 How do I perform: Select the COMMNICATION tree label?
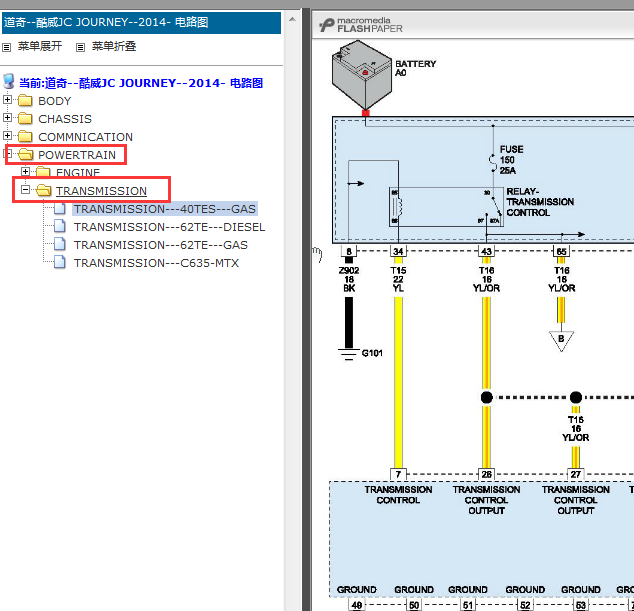pos(85,137)
